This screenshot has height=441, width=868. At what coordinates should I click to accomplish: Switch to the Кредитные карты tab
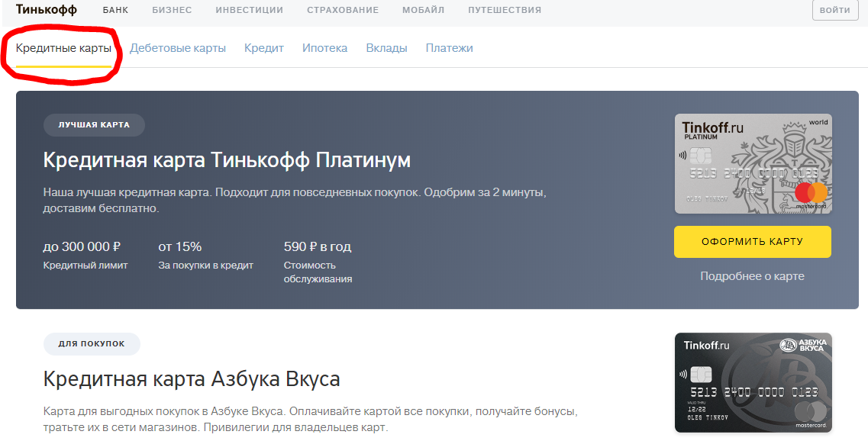click(64, 48)
